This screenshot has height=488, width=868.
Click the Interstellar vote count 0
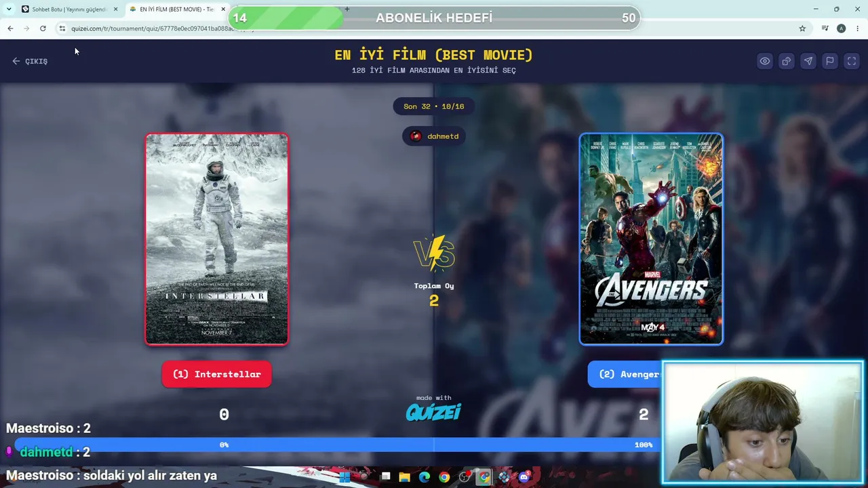tap(224, 414)
